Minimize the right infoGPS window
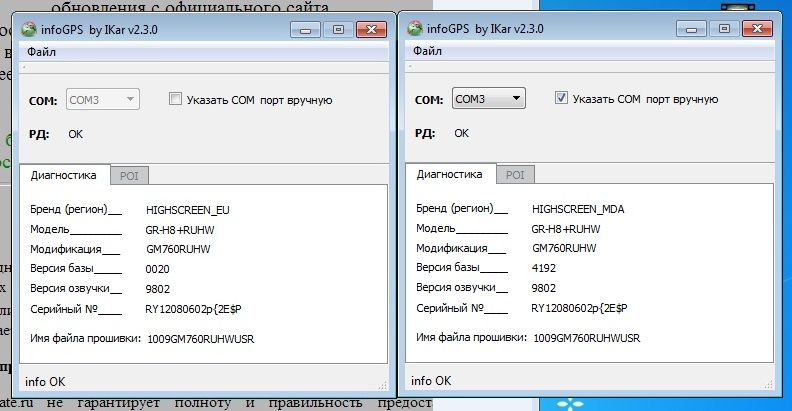The height and width of the screenshot is (411, 792). pyautogui.click(x=697, y=30)
